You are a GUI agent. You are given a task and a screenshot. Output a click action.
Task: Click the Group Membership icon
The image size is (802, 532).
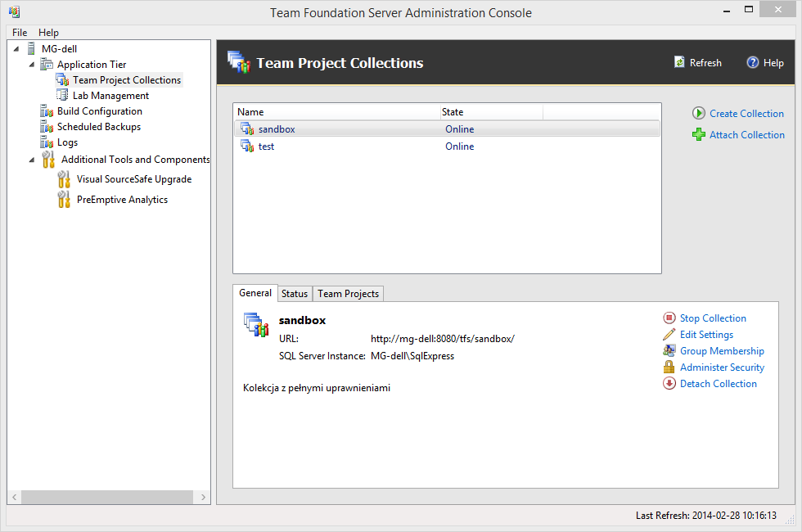tap(669, 351)
